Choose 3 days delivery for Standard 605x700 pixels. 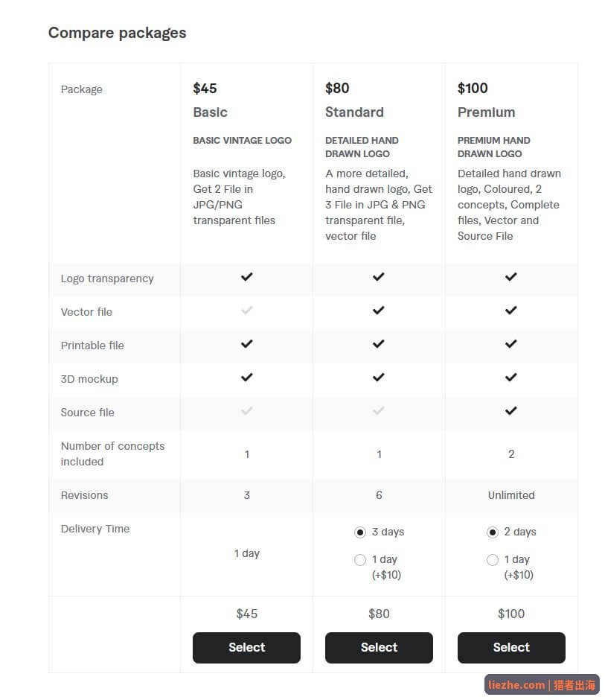360,532
